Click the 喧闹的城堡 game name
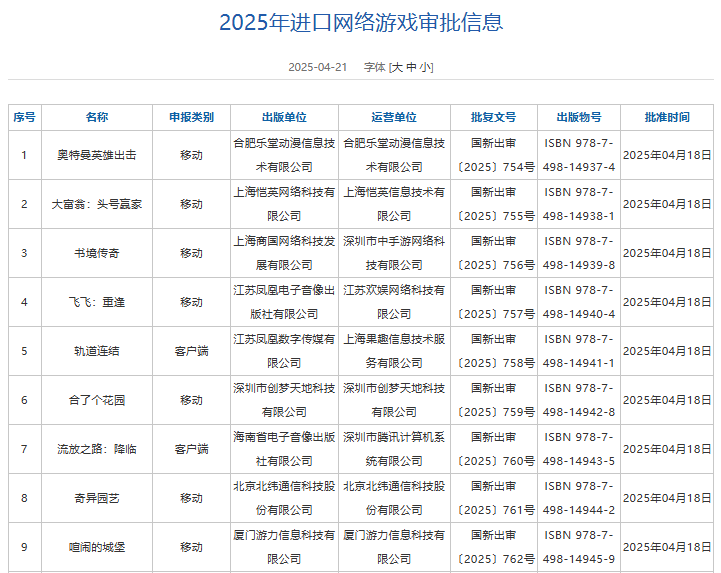This screenshot has height=573, width=721. pyautogui.click(x=97, y=547)
